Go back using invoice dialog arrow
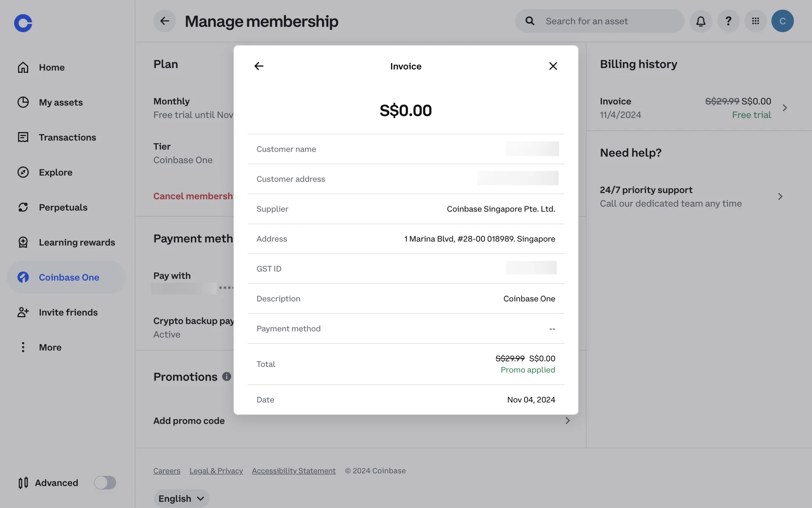The width and height of the screenshot is (812, 508). [x=259, y=66]
